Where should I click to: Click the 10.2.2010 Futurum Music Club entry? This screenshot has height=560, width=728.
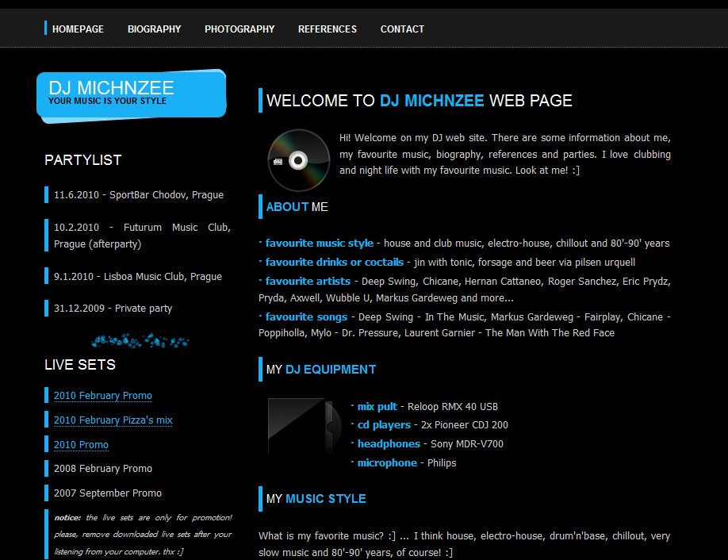pyautogui.click(x=142, y=236)
